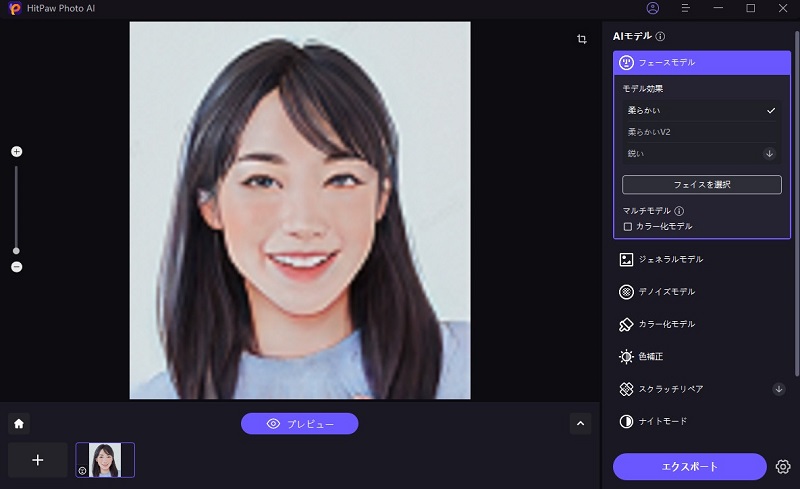Click the crop tool icon

pos(581,39)
